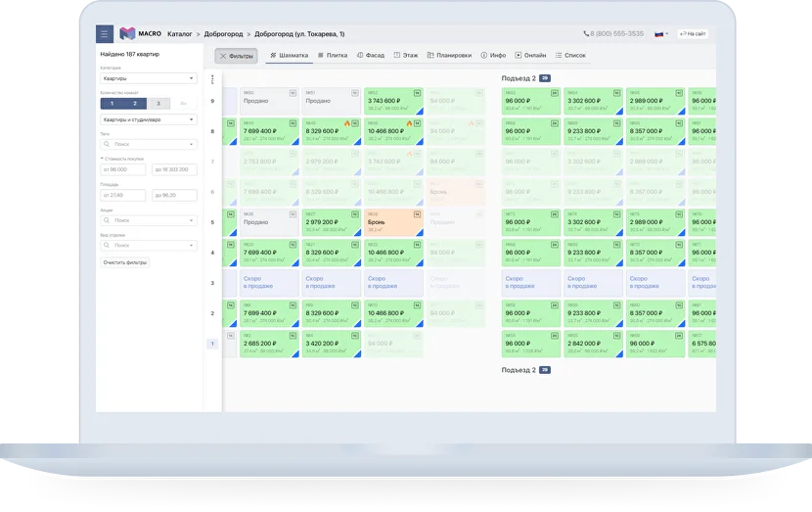The width and height of the screenshot is (812, 512).
Task: Click the maximum price field, до 18 303 200
Action: [174, 169]
